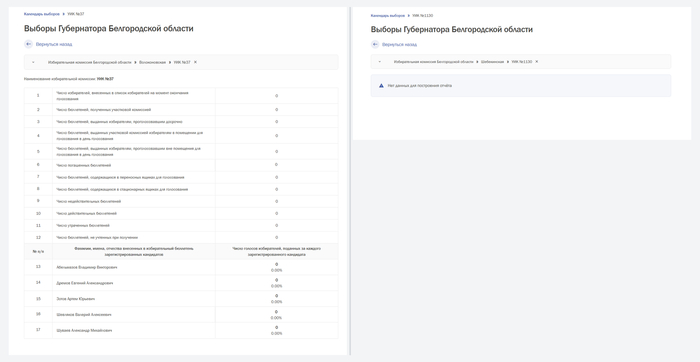Click Избирательная комиссия Белгородской области before Волоконовская
Screen dimensions: 700x362
coord(90,62)
